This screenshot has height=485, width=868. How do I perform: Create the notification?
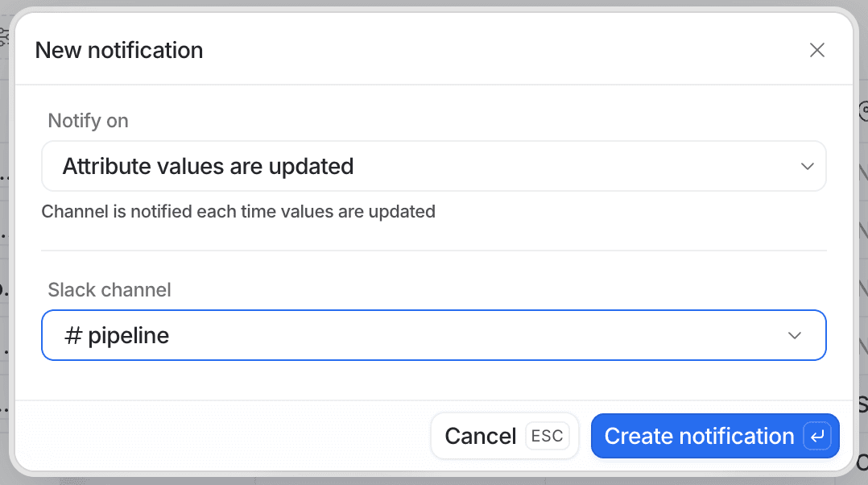coord(715,436)
